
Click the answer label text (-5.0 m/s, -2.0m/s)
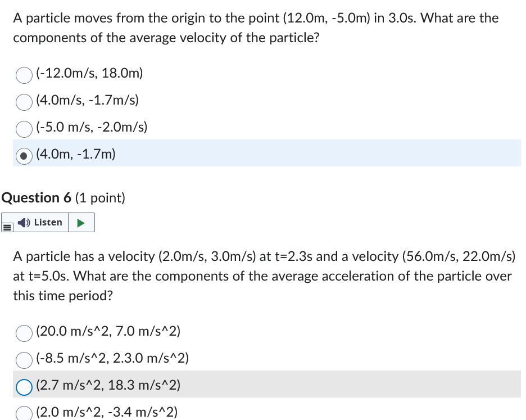[91, 127]
